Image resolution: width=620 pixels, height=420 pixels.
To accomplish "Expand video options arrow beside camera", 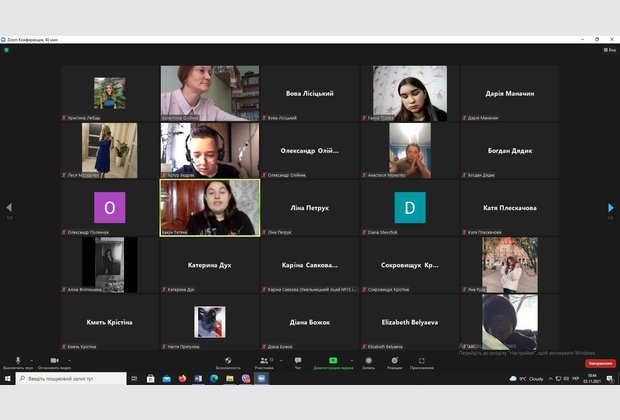I will (69, 358).
